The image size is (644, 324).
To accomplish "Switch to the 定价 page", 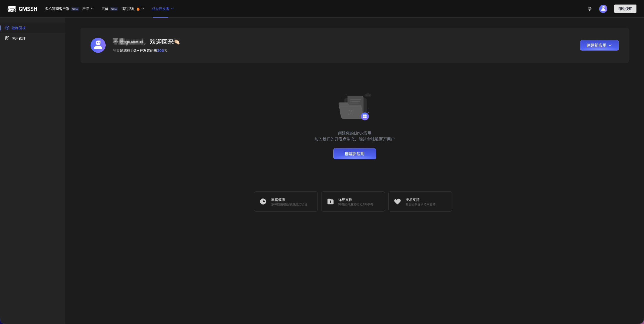I will point(104,9).
